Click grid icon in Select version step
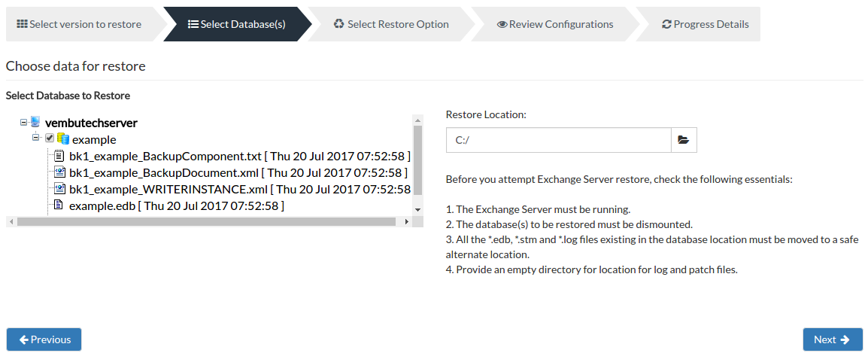 (x=22, y=24)
